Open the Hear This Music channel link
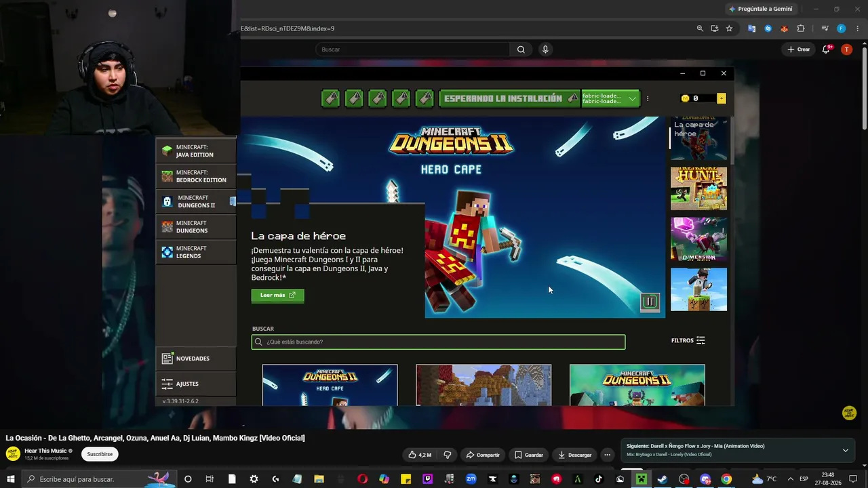Image resolution: width=868 pixels, height=488 pixels. click(x=45, y=451)
